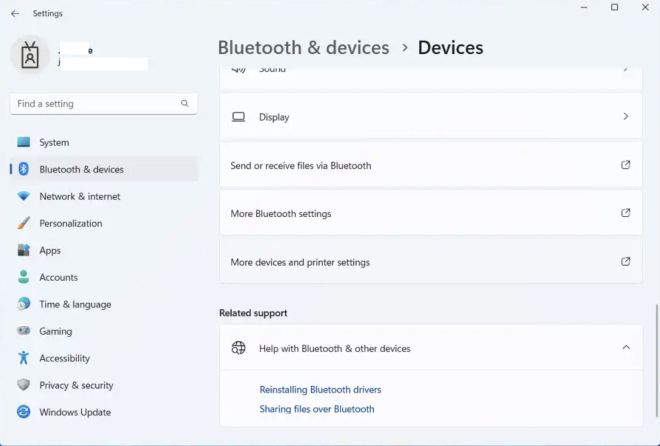Click external-link icon for More Bluetooth settings

coord(625,212)
